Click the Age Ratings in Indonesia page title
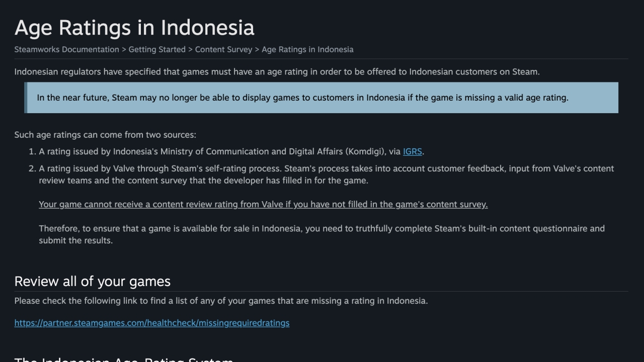Image resolution: width=644 pixels, height=362 pixels. pyautogui.click(x=134, y=28)
